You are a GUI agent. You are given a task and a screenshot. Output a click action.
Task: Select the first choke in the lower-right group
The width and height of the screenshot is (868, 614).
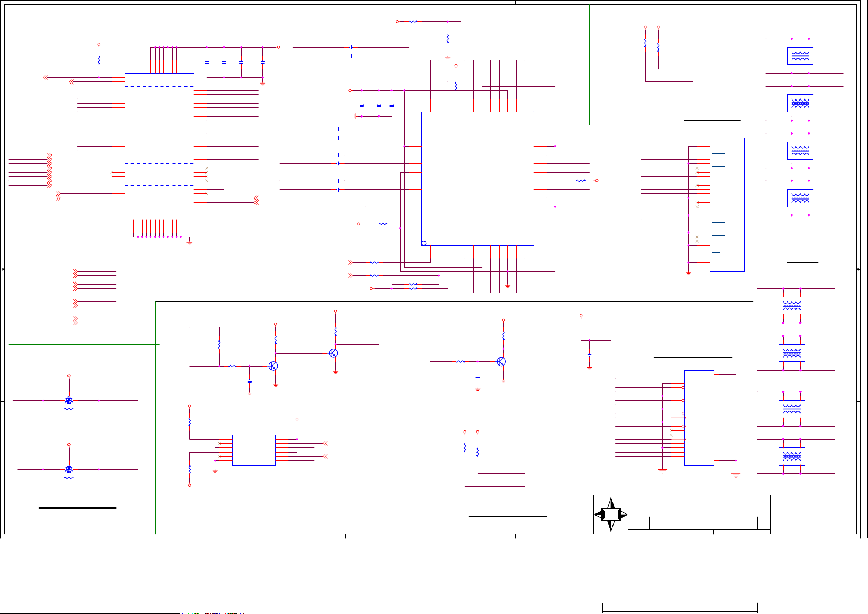pyautogui.click(x=792, y=306)
